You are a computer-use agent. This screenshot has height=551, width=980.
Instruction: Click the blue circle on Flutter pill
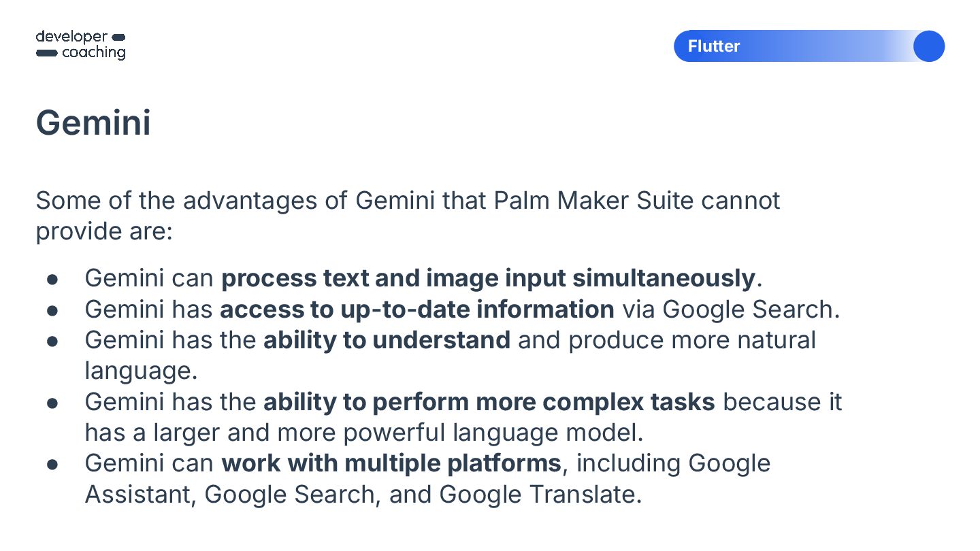point(928,46)
